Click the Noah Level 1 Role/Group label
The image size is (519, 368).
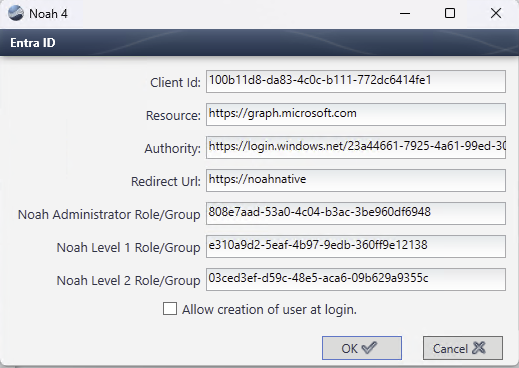pos(128,247)
